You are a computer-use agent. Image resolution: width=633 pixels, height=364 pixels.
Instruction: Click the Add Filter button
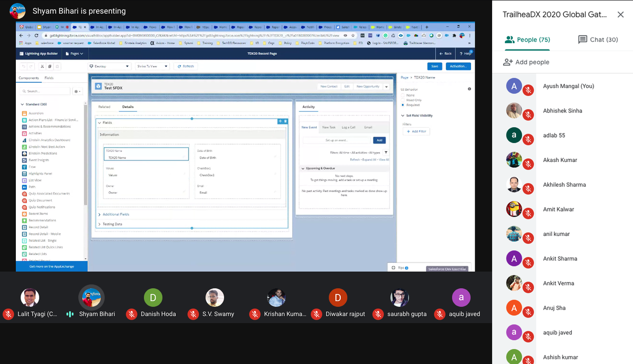click(417, 131)
